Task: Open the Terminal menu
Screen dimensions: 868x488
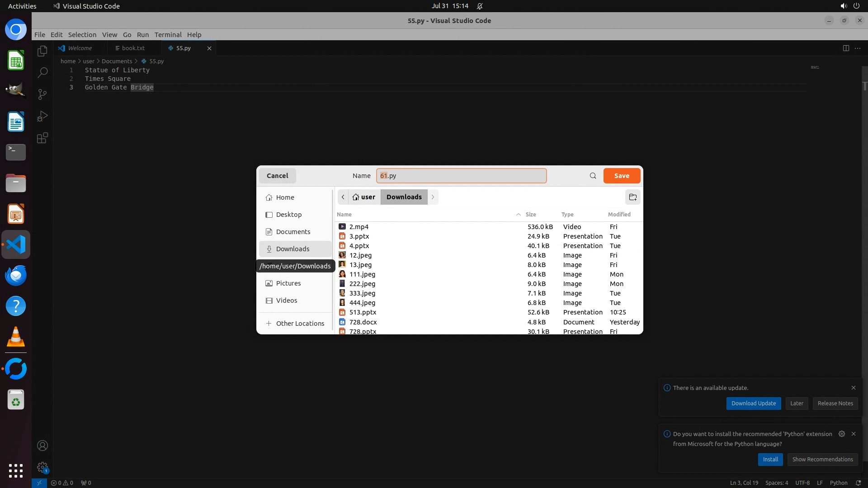Action: click(x=168, y=34)
